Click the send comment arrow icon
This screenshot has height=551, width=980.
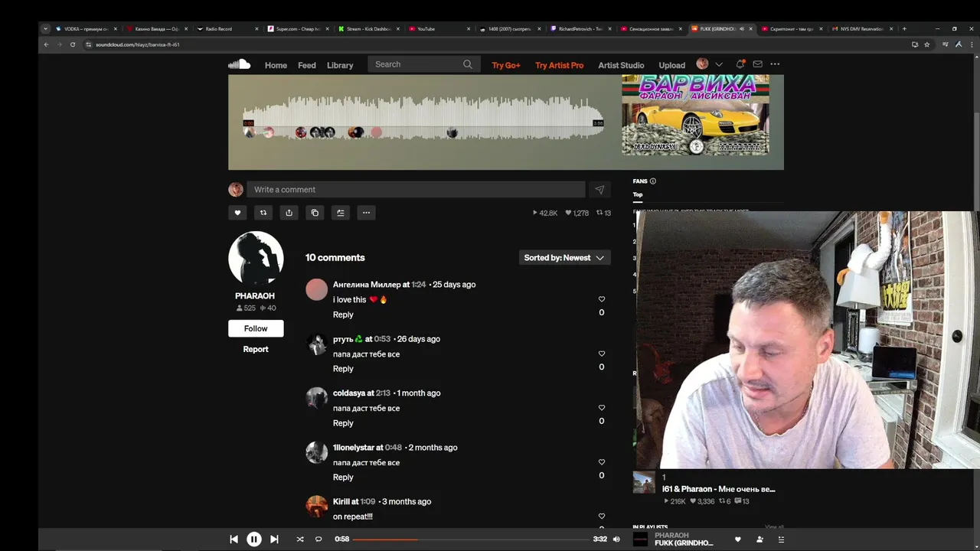coord(599,190)
